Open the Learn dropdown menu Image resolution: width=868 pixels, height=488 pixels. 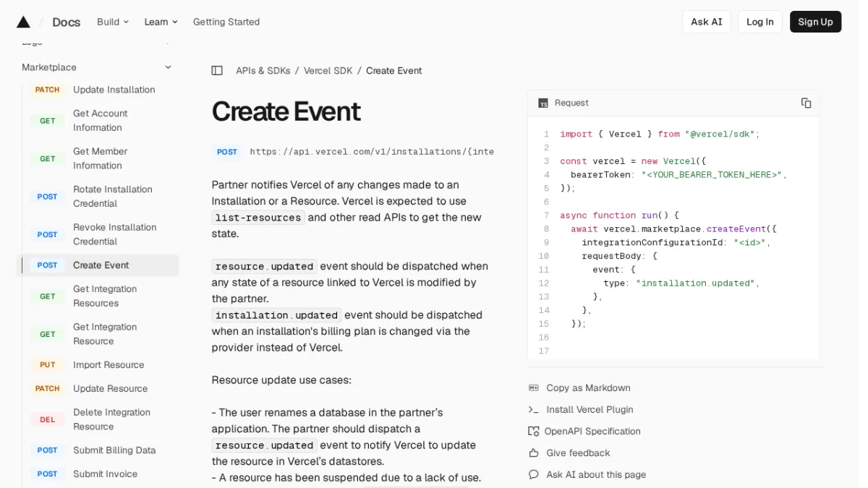click(x=161, y=22)
